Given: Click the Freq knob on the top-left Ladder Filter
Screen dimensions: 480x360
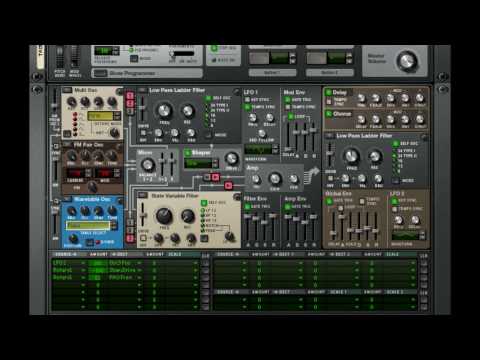Looking at the screenshot, I should (164, 111).
